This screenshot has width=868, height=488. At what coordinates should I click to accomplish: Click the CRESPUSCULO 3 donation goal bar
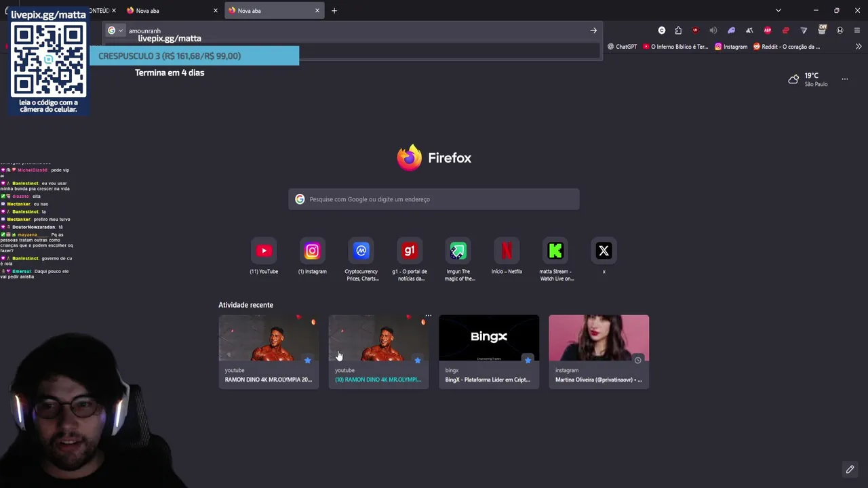[x=194, y=56]
